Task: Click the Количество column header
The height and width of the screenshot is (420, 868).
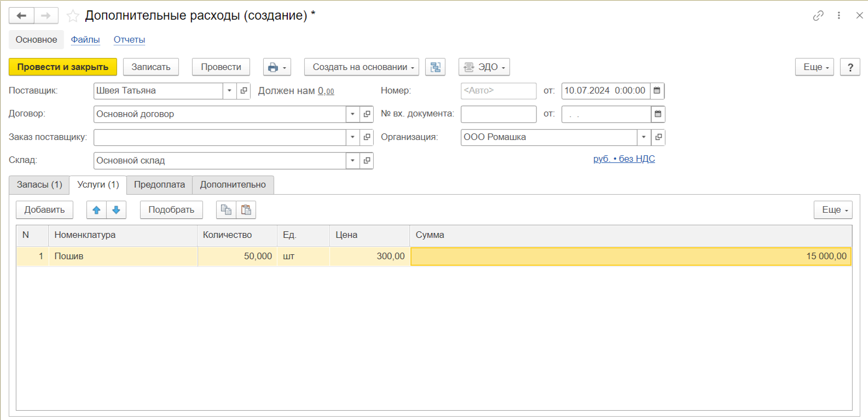Action: (x=238, y=235)
